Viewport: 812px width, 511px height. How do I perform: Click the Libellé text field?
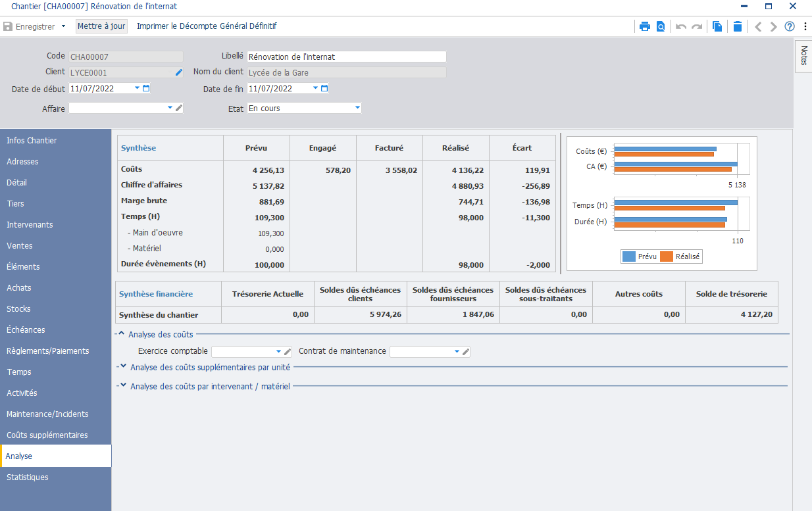click(x=346, y=57)
